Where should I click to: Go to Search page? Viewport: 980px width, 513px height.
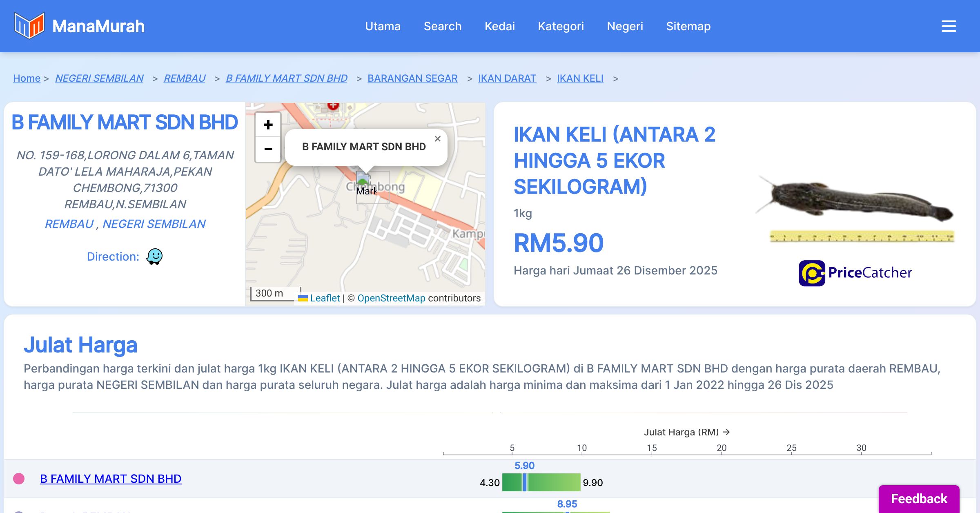click(x=442, y=26)
